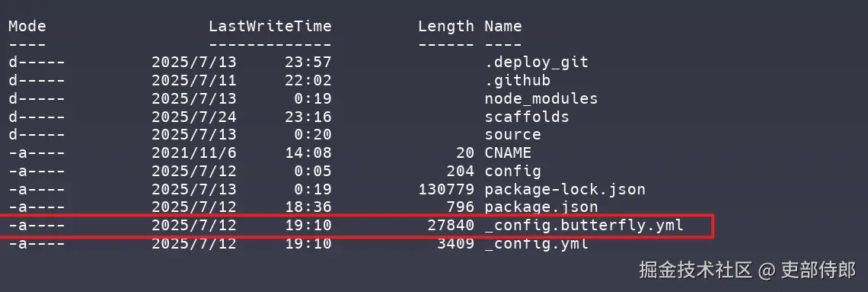Viewport: 868px width, 292px height.
Task: Click the _config.yml file name
Action: pyautogui.click(x=536, y=244)
